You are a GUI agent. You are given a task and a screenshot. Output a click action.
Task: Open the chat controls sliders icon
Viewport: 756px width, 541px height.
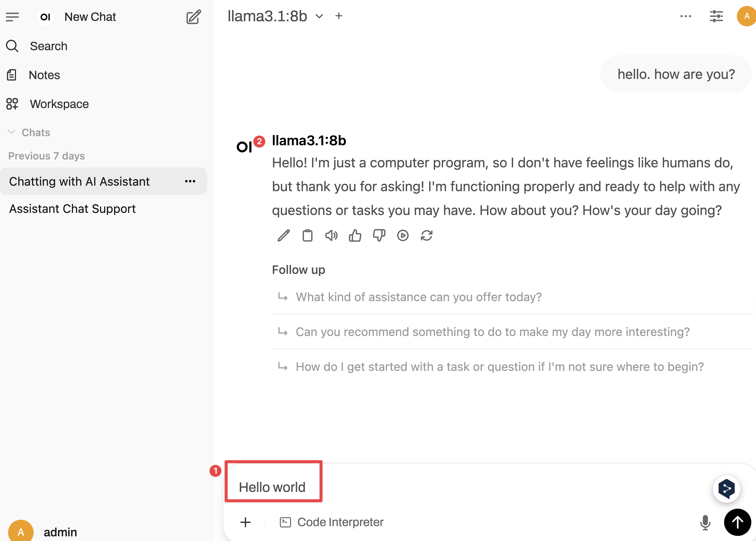tap(716, 16)
